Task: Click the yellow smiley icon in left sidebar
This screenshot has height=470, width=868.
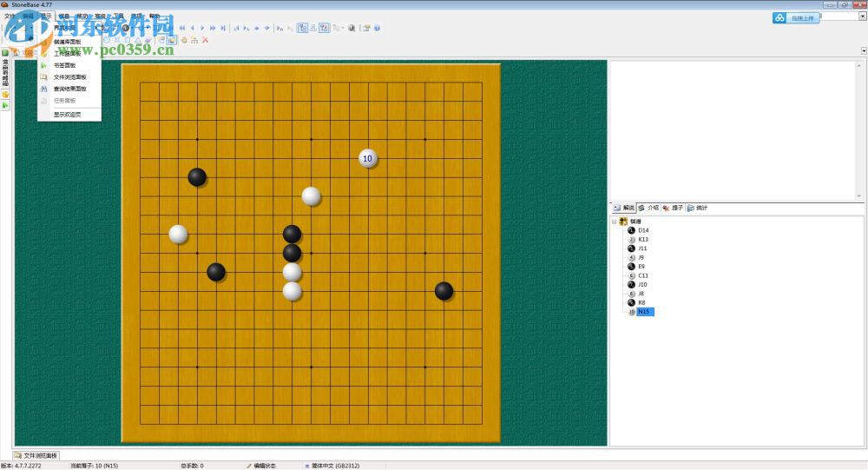Action: pos(5,95)
